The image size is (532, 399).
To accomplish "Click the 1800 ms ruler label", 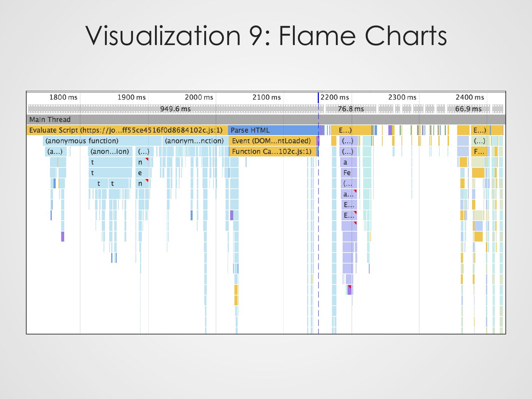I will point(63,97).
